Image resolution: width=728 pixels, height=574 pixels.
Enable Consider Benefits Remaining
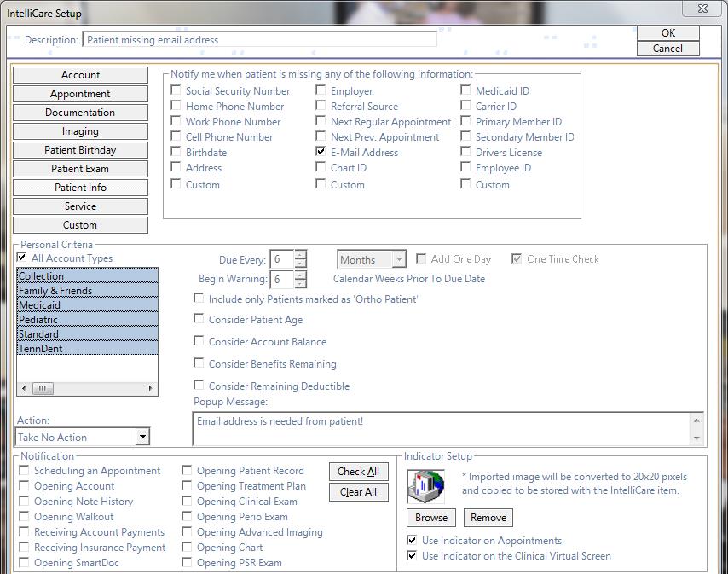(199, 362)
